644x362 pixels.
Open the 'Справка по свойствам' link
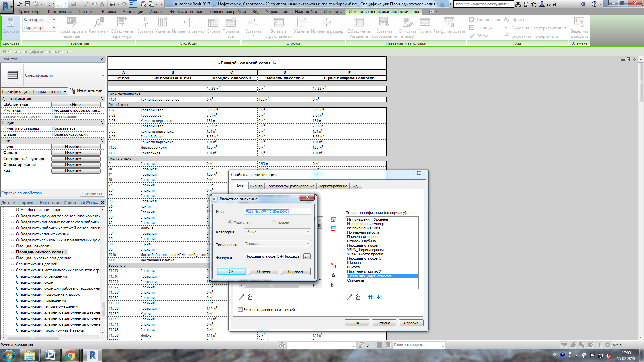pos(22,193)
